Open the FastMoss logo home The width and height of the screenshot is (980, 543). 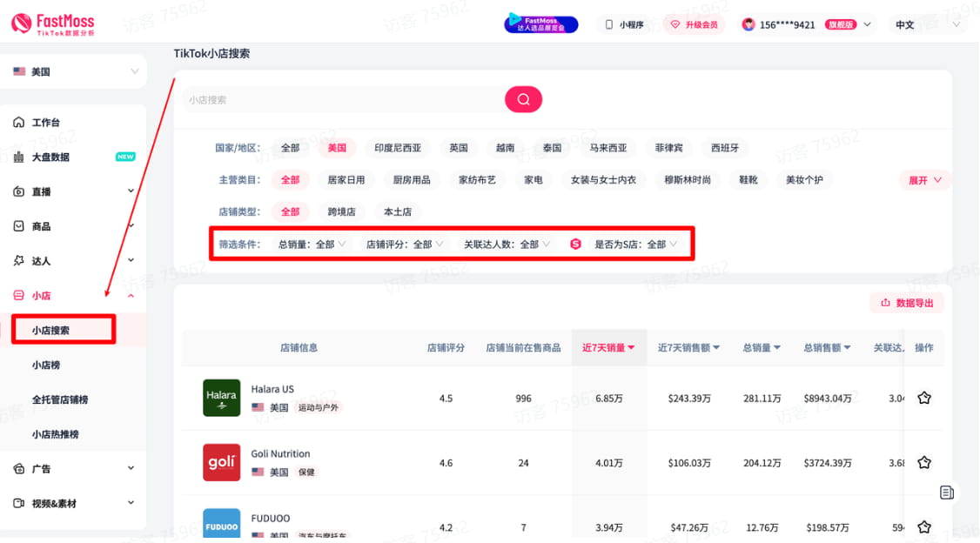(53, 24)
